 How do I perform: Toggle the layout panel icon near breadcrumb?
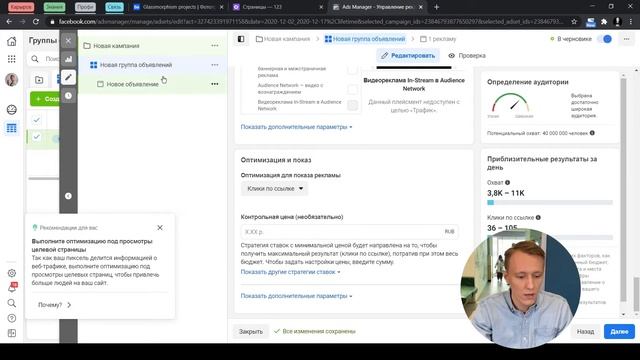coord(241,39)
